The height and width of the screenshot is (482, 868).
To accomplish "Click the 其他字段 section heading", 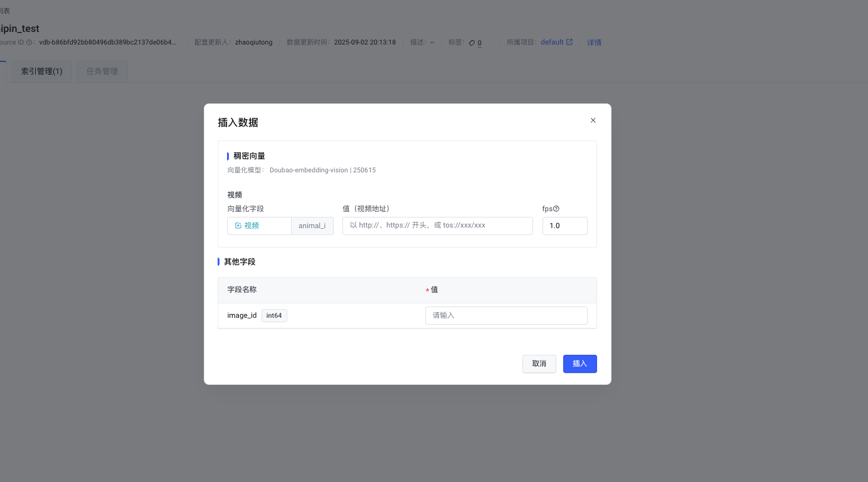I will (x=240, y=261).
